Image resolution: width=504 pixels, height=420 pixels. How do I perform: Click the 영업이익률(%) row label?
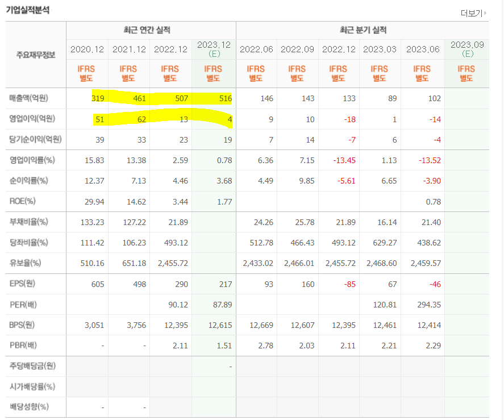[x=32, y=160]
